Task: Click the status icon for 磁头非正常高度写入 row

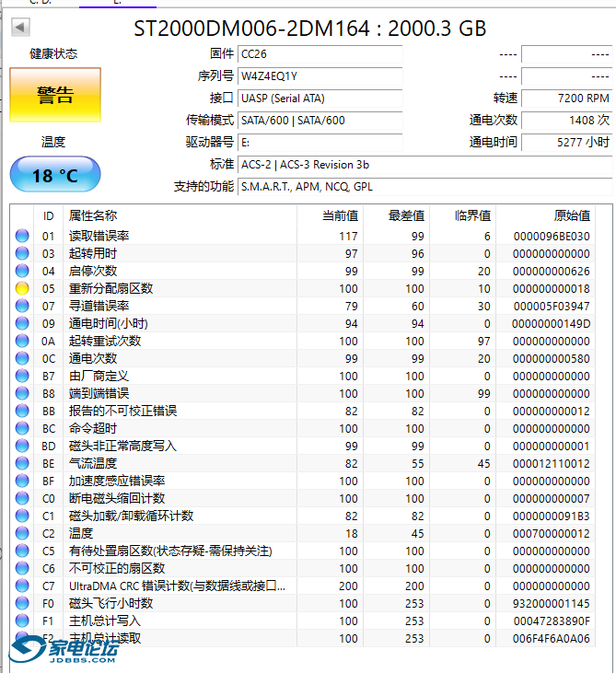Action: pyautogui.click(x=22, y=446)
